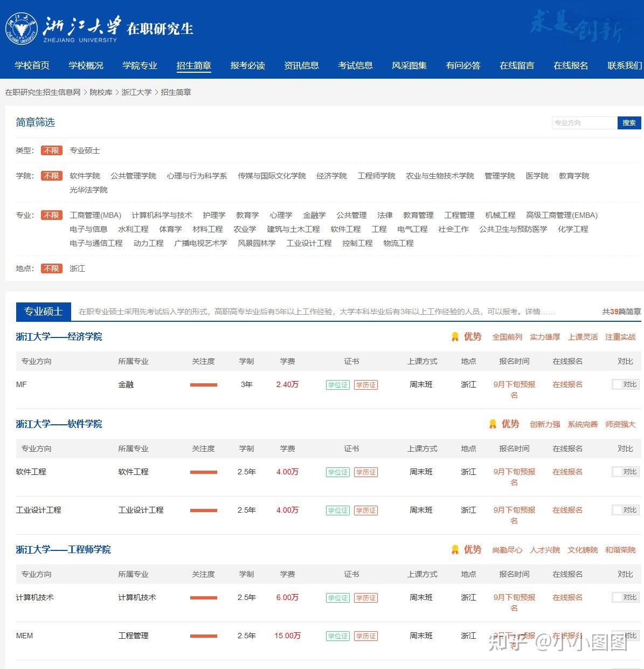
Task: Open the 浙江大学——经济学院 heading link
Action: (59, 337)
